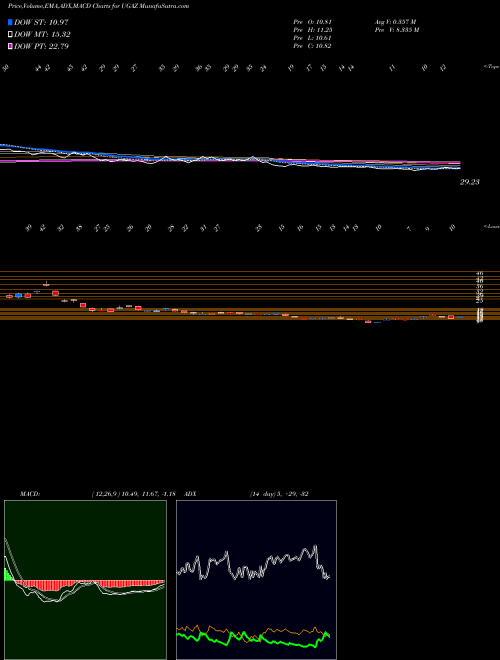
Task: Select the 'DOW MT: 15.32' legend text
Action: (42, 35)
